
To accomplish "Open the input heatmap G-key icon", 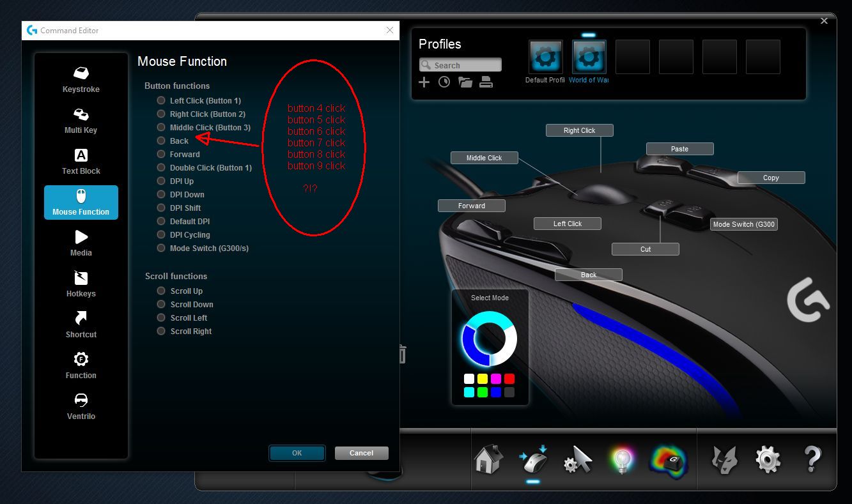I will [667, 459].
